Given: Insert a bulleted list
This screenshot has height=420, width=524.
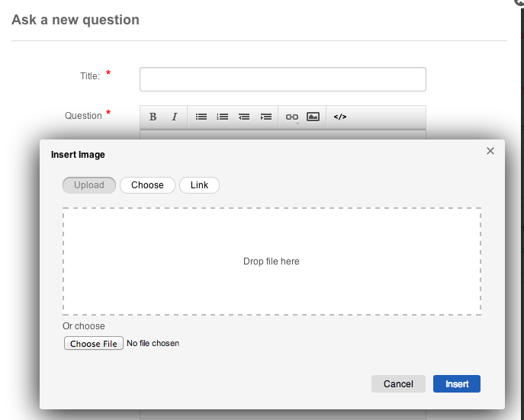Looking at the screenshot, I should pos(201,117).
